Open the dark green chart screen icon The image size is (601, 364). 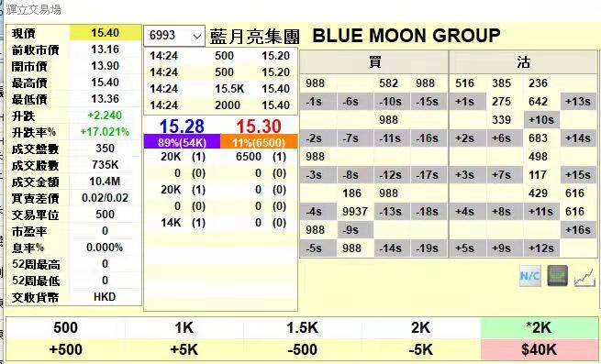pos(557,275)
